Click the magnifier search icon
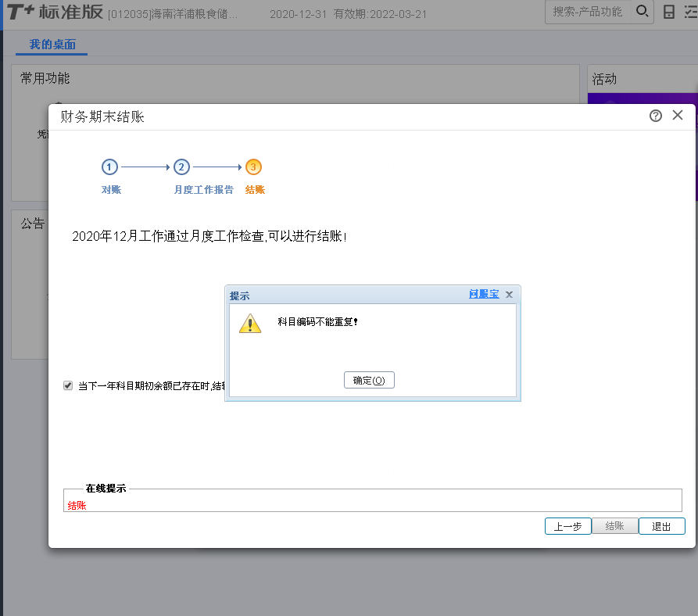Screen dimensions: 698x616 (x=642, y=12)
